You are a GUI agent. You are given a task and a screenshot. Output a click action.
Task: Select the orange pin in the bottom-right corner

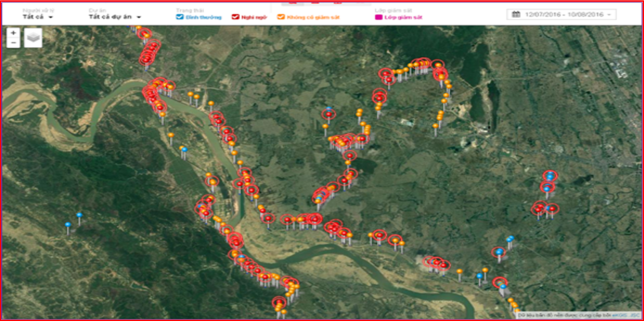point(516,310)
